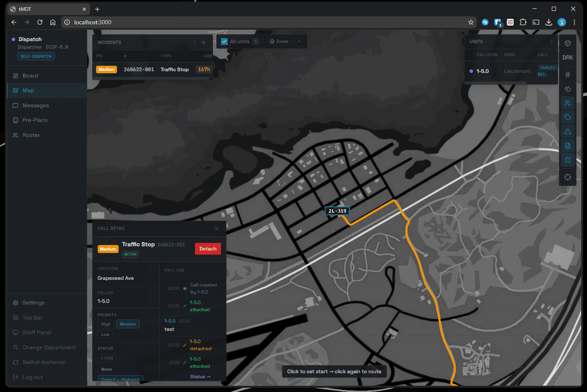Click call tag 260622-001 in Units panel
The height and width of the screenshot is (392, 587).
point(548,71)
